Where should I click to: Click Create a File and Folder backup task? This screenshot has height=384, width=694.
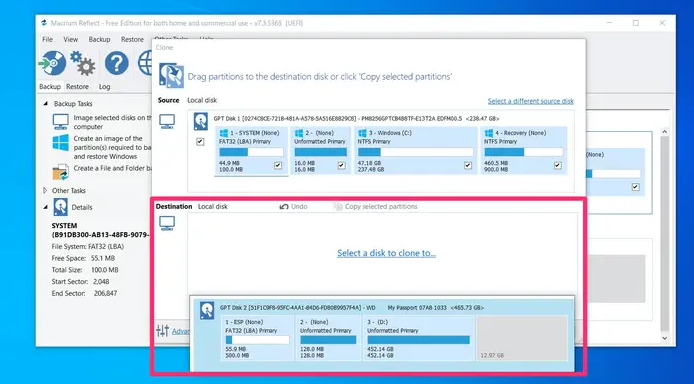click(x=112, y=168)
